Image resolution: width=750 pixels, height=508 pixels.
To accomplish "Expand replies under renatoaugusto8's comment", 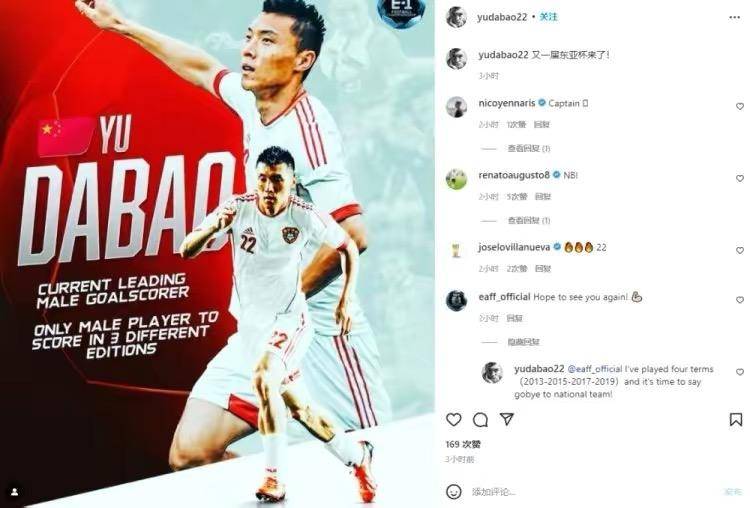I will pyautogui.click(x=529, y=221).
